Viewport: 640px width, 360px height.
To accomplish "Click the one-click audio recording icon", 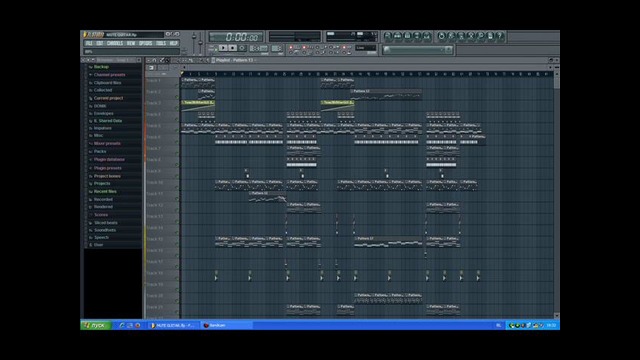I will (480, 36).
